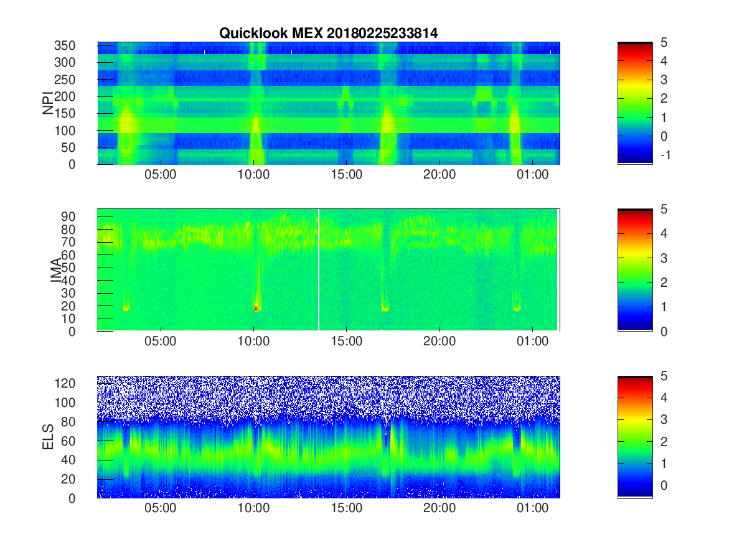Pick the IMA panel colorbar
747x560 pixels.
[x=635, y=270]
